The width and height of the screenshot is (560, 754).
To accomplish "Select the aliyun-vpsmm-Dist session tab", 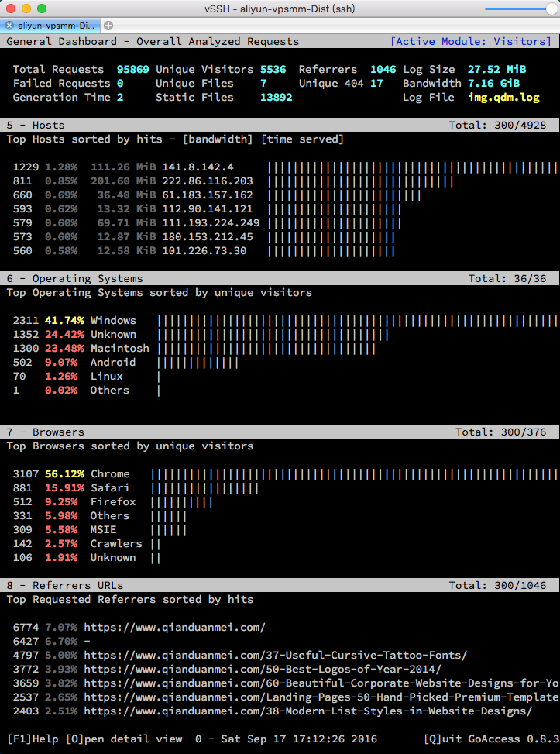I will pos(56,26).
